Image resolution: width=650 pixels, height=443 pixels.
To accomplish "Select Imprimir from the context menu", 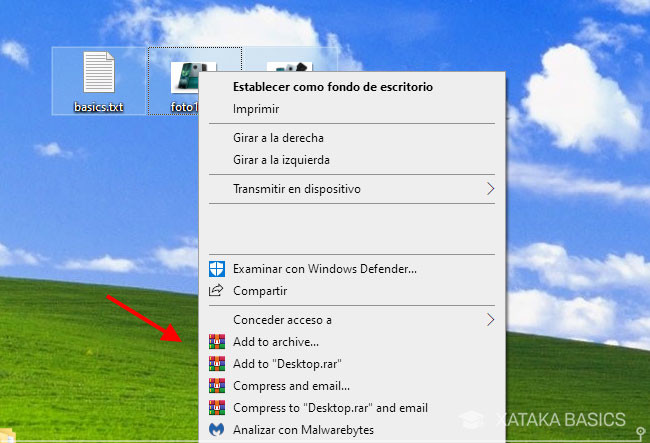I will tap(256, 109).
